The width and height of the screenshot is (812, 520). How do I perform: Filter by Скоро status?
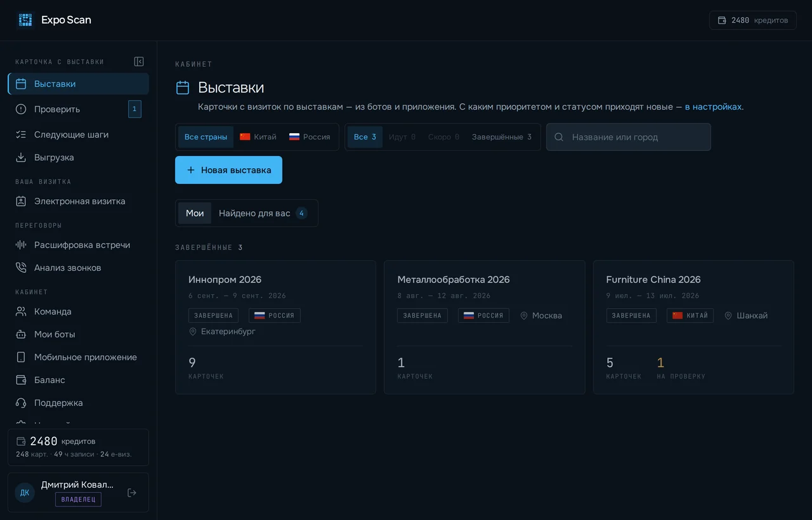(x=443, y=137)
